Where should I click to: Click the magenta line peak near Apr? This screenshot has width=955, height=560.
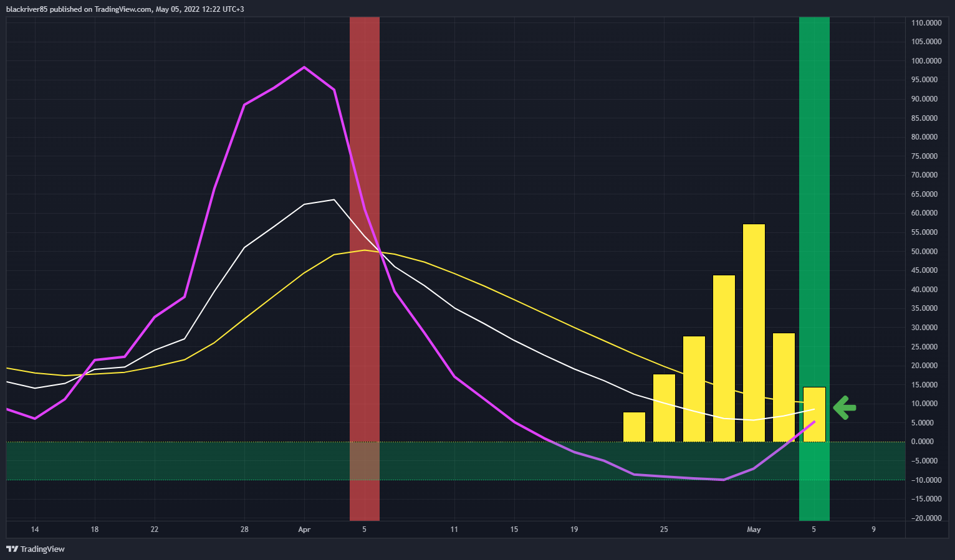coord(304,67)
